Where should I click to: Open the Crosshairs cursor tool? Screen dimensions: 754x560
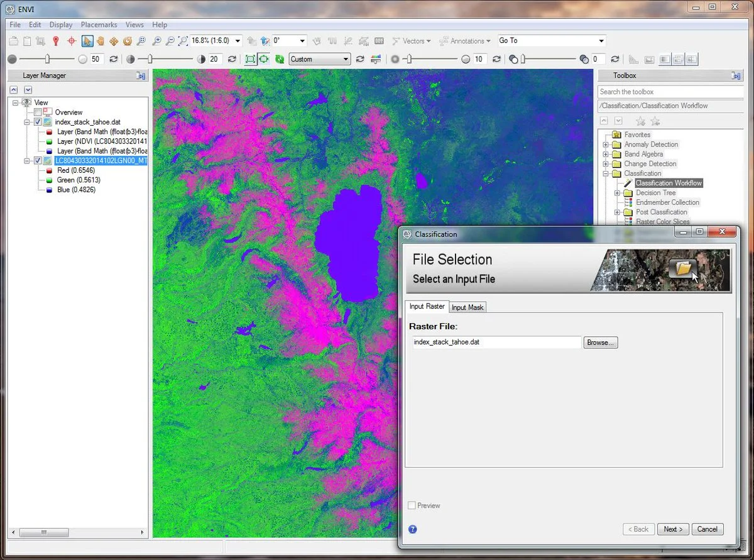tap(70, 40)
